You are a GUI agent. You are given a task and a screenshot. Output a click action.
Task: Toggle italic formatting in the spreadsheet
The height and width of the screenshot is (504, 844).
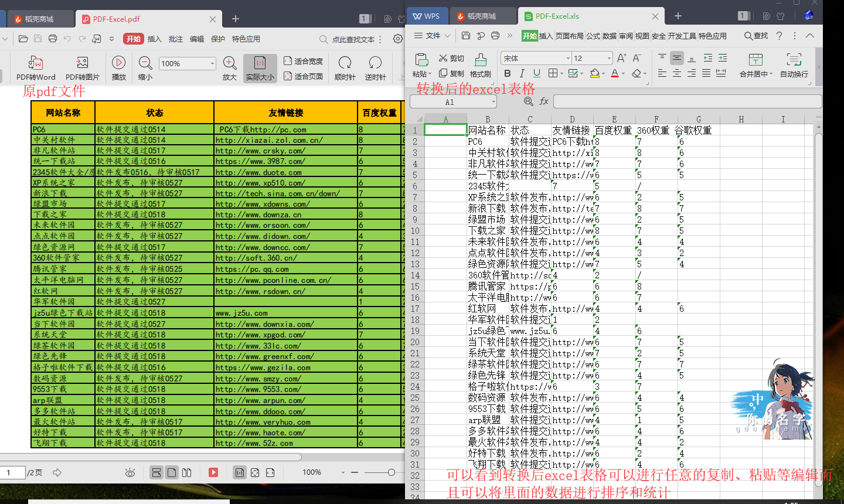click(522, 73)
